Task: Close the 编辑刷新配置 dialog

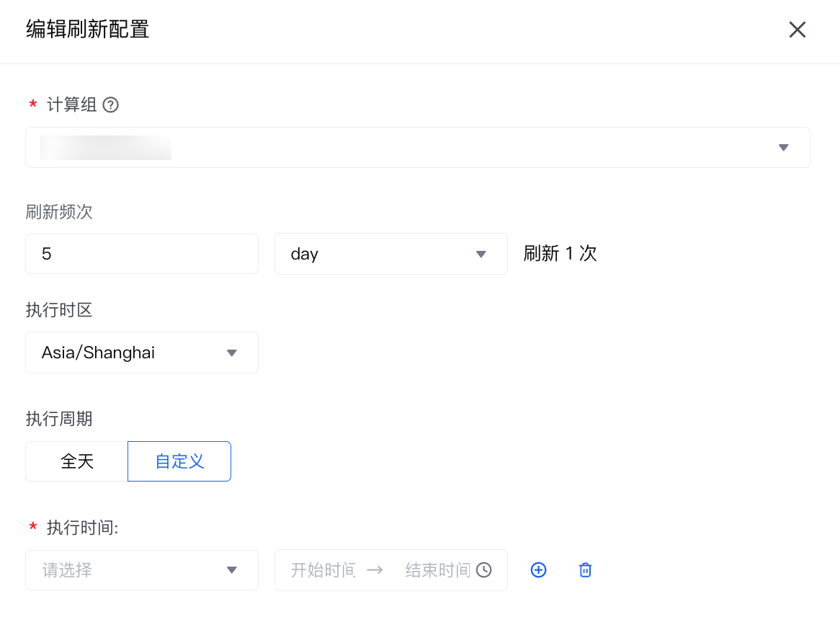Action: pos(797,30)
